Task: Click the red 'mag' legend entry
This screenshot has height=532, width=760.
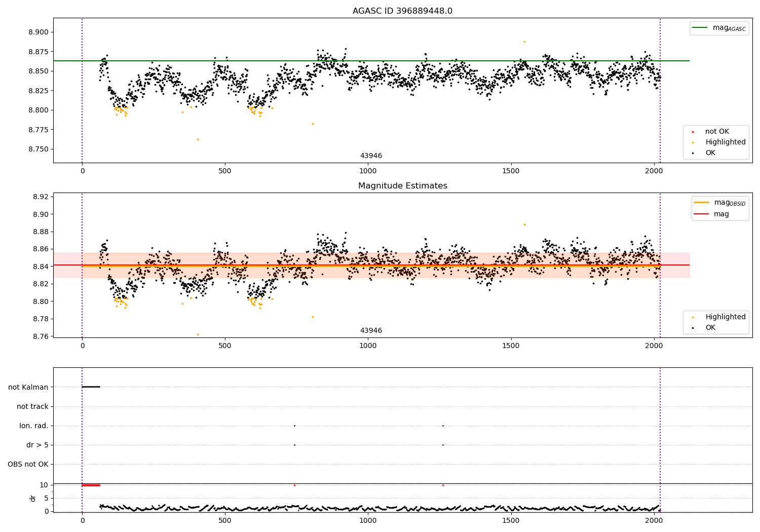Action: [721, 214]
